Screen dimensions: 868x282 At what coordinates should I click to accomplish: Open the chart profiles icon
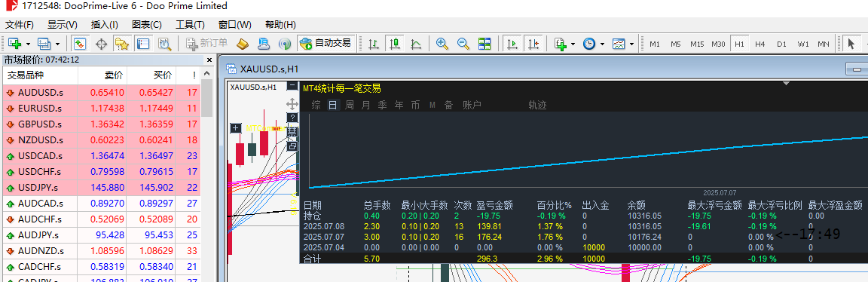coord(43,43)
